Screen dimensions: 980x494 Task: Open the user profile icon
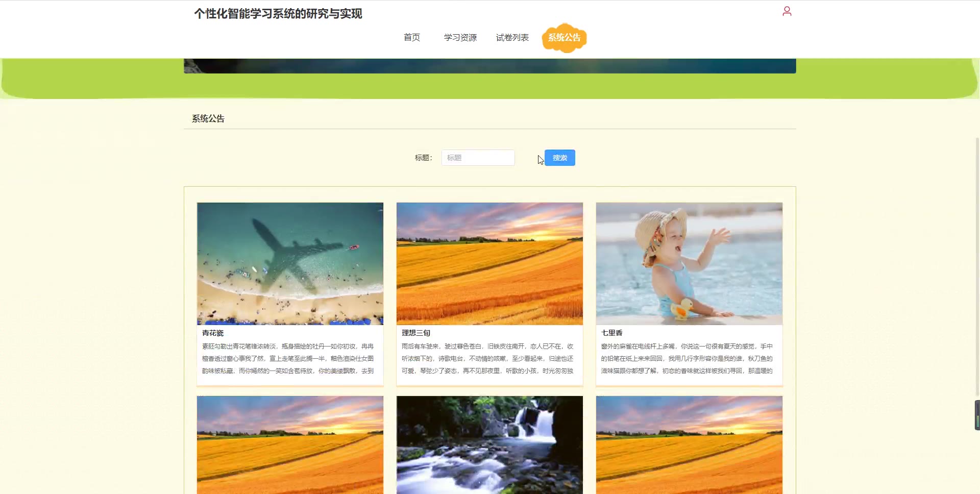pos(787,11)
